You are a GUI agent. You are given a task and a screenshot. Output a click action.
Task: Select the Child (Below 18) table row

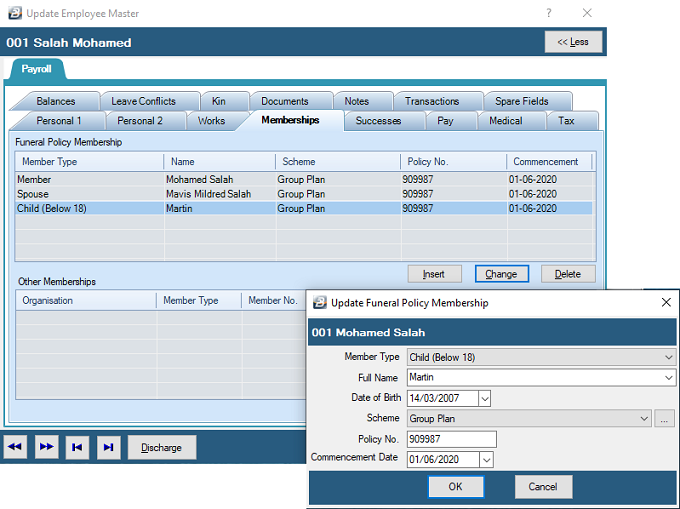click(304, 209)
